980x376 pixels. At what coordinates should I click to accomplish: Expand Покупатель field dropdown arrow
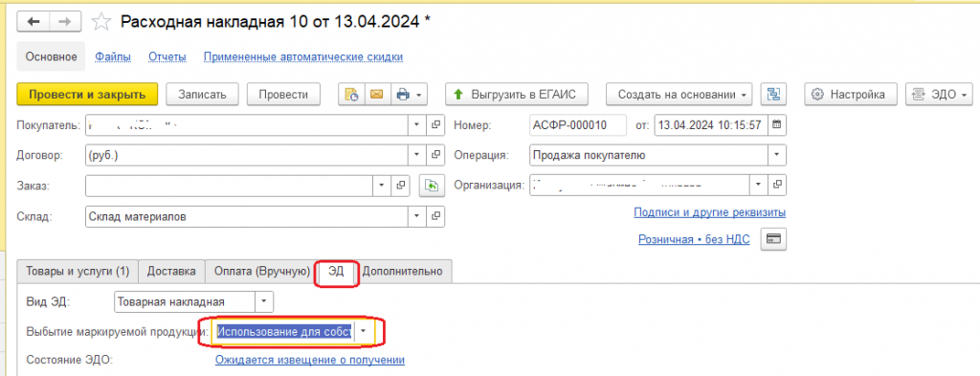click(417, 124)
